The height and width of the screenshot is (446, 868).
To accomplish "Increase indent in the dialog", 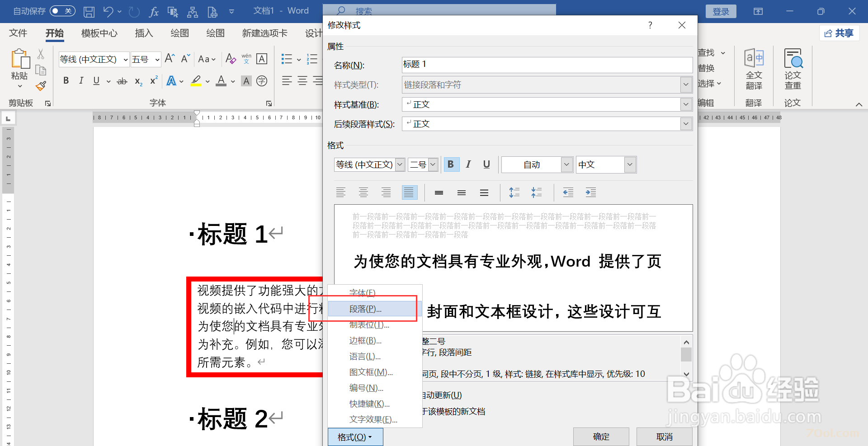I will (x=590, y=192).
